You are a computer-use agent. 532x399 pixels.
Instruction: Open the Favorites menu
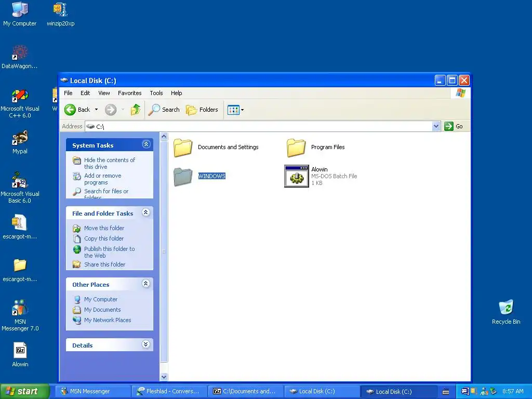pos(129,93)
